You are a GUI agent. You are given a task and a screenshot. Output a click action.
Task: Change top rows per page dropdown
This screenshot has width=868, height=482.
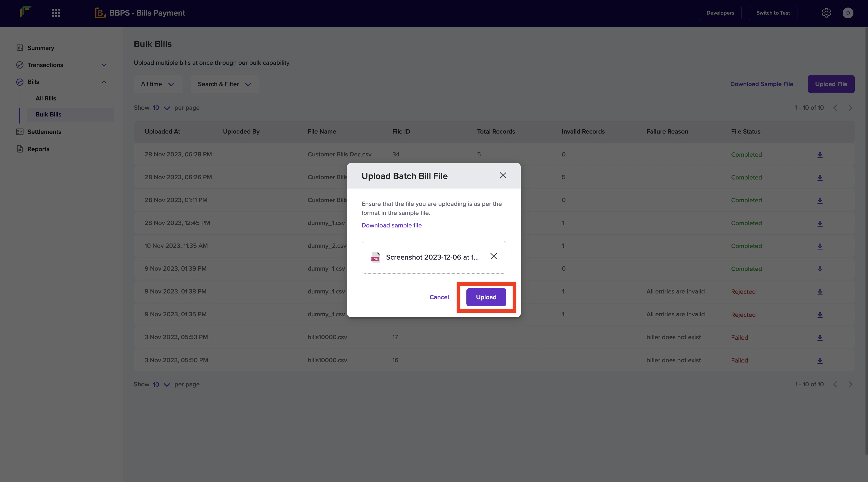pos(161,108)
